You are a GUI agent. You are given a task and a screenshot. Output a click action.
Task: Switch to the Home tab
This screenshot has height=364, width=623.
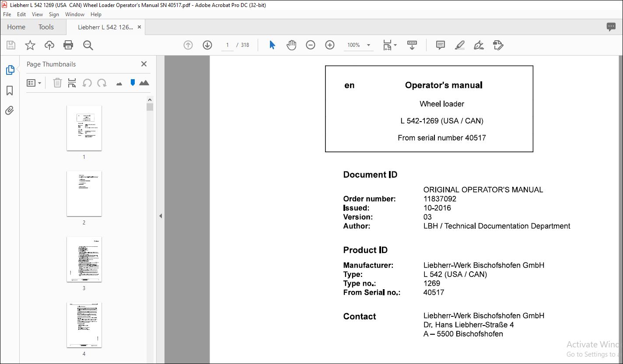(x=16, y=27)
